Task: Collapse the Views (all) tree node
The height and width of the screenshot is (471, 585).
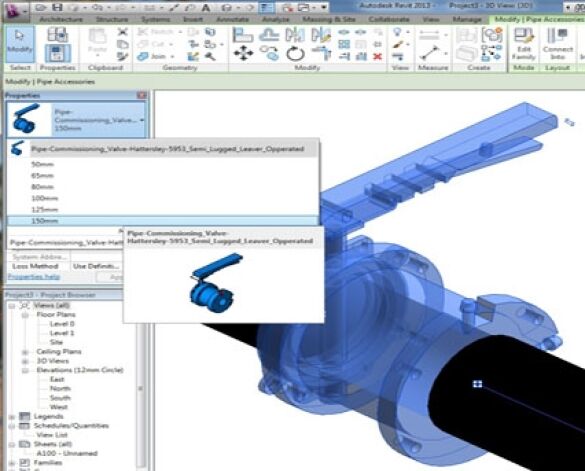Action: pyautogui.click(x=12, y=306)
